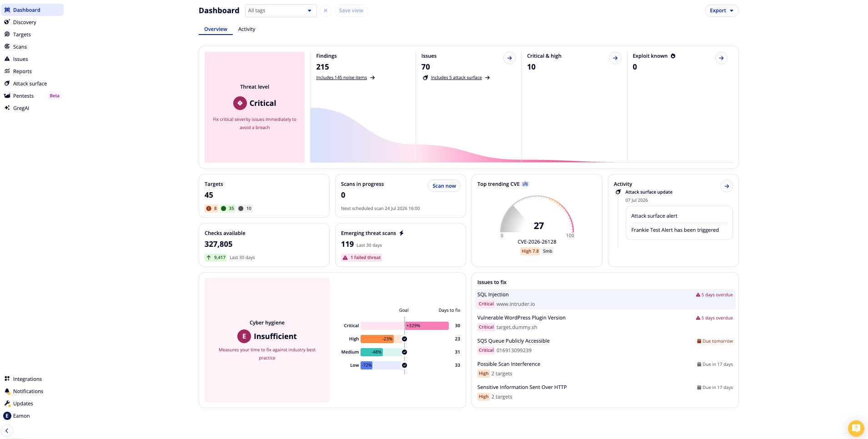Open Notifications in the sidebar
Viewport: 868px width, 439px height.
tap(28, 391)
